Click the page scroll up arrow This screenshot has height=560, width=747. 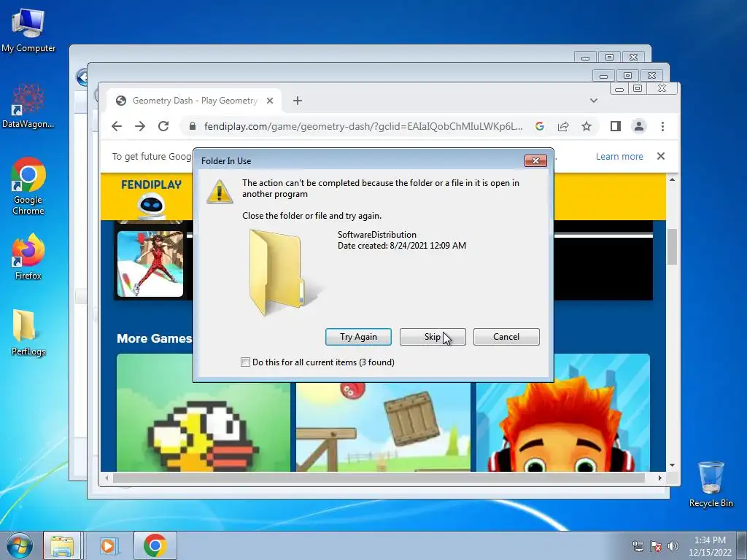(672, 179)
